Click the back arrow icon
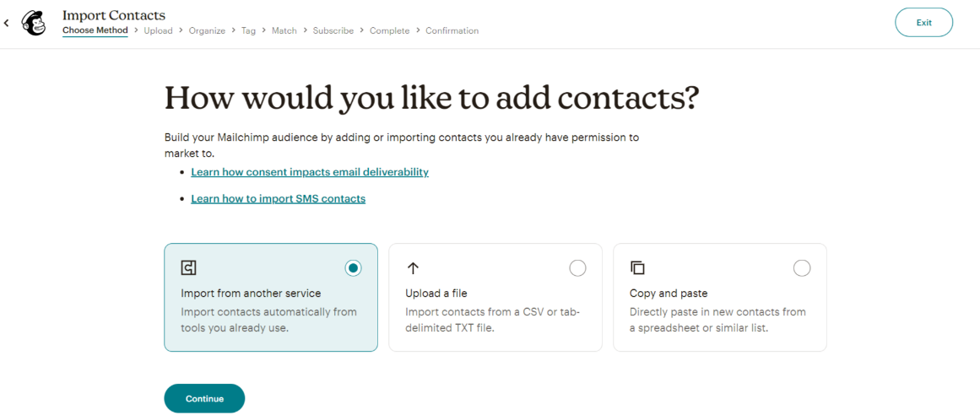The width and height of the screenshot is (980, 415). (x=7, y=23)
